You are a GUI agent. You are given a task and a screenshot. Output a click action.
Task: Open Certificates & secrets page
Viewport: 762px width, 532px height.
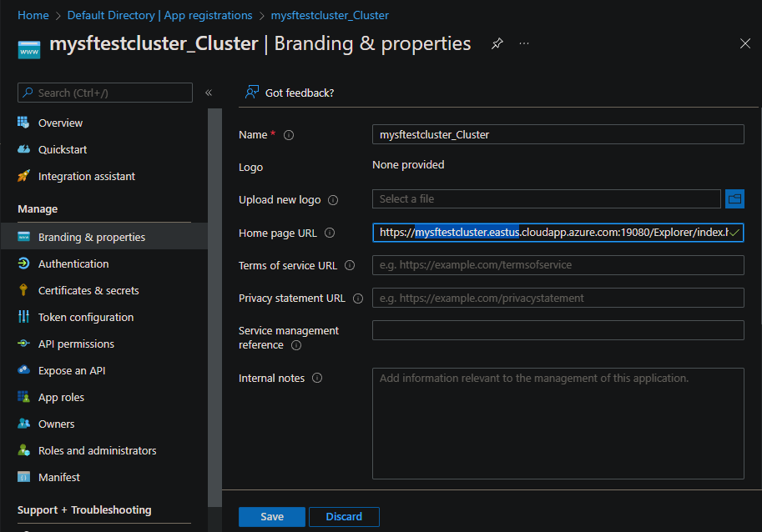click(x=88, y=290)
